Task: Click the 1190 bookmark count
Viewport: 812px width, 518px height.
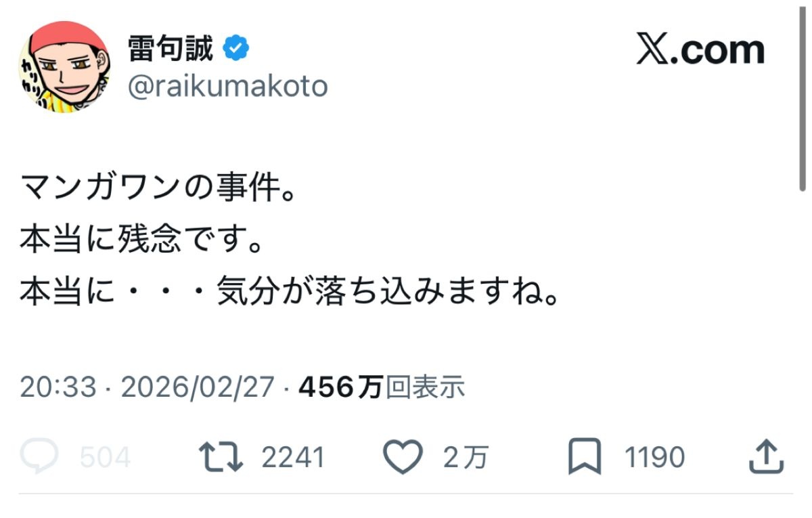Action: point(654,458)
